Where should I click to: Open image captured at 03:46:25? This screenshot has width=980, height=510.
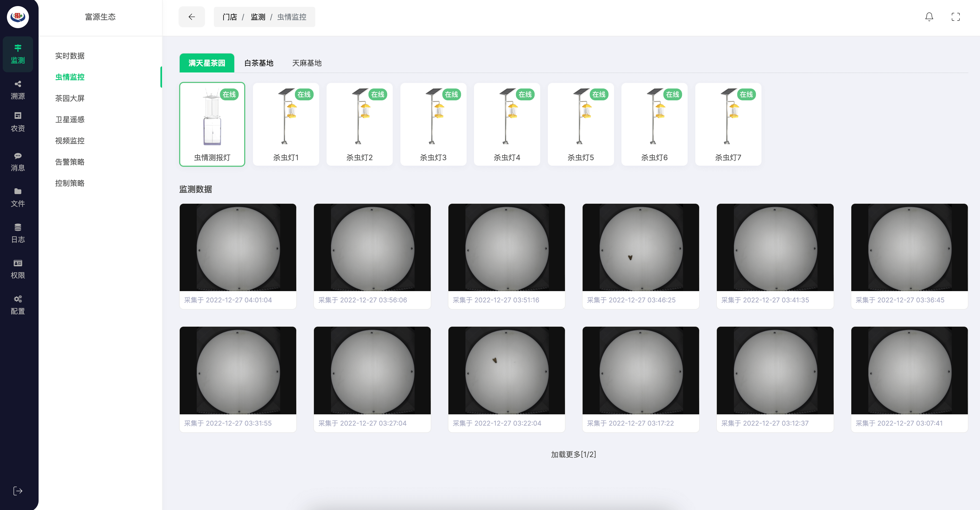(x=641, y=248)
